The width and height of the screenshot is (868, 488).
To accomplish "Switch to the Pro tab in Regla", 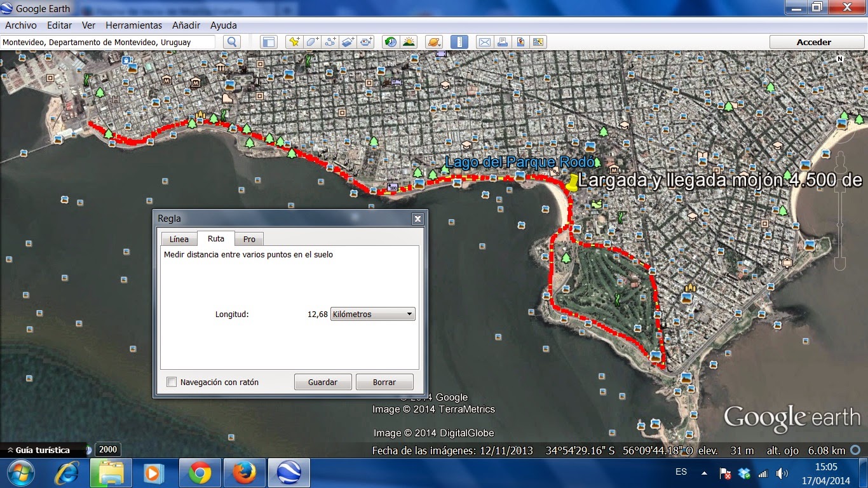I will (x=249, y=239).
